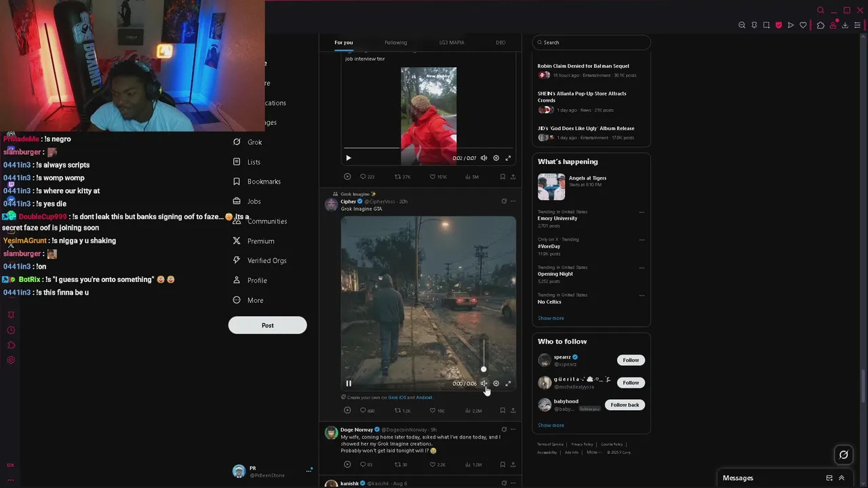Viewport: 868px width, 488px height.
Task: Open more options for Opening Night trend
Action: (642, 268)
